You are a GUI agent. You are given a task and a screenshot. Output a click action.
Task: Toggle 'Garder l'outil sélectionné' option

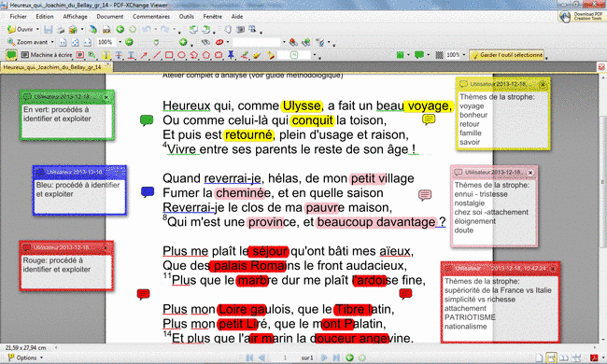point(507,55)
